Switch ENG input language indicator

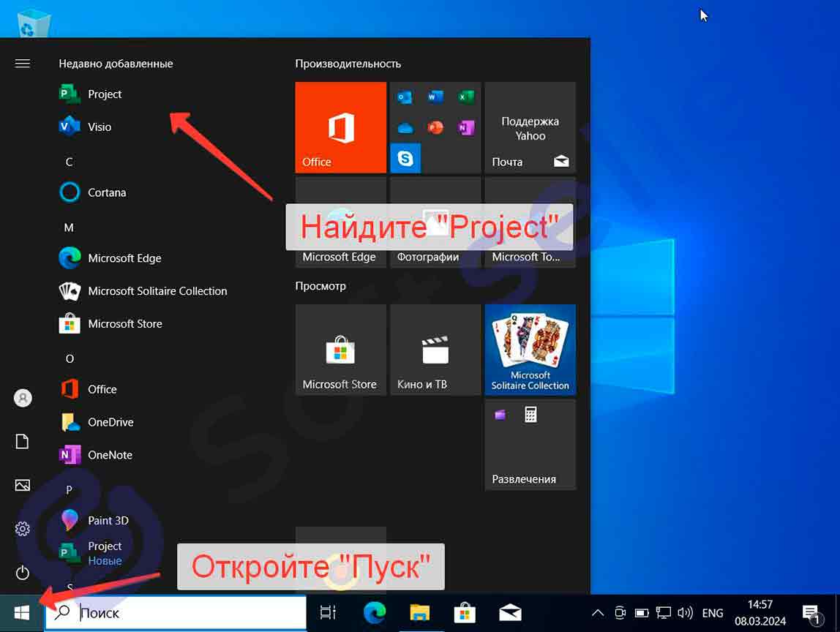coord(713,613)
